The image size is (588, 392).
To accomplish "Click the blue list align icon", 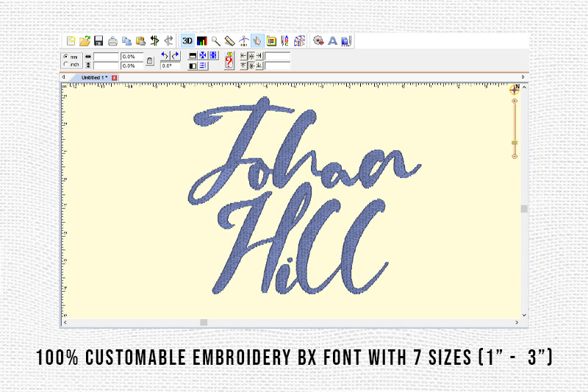I will (203, 65).
